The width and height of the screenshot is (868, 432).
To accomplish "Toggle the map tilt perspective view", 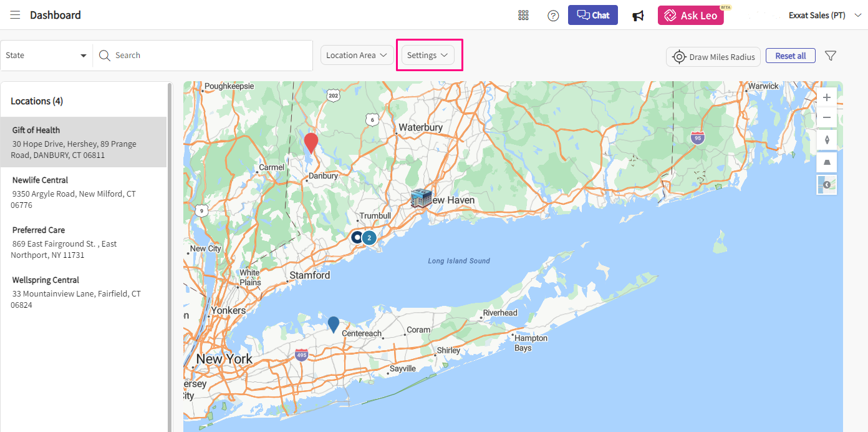I will 827,162.
